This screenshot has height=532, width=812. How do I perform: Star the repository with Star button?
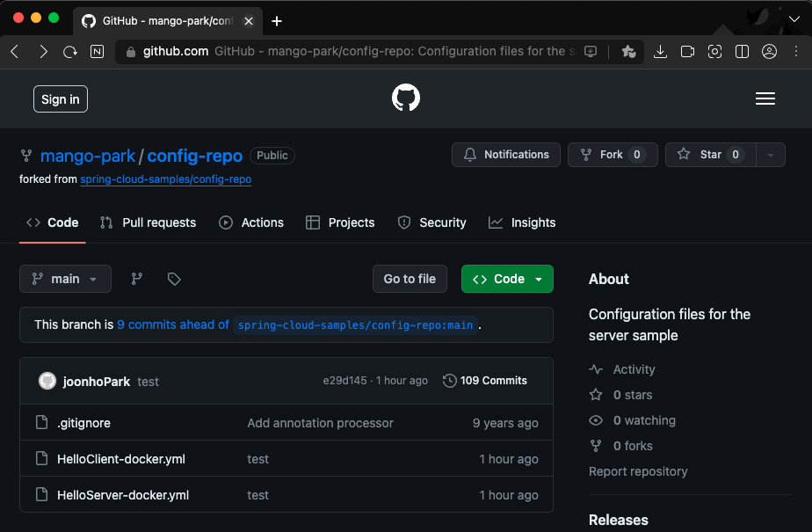coord(710,155)
